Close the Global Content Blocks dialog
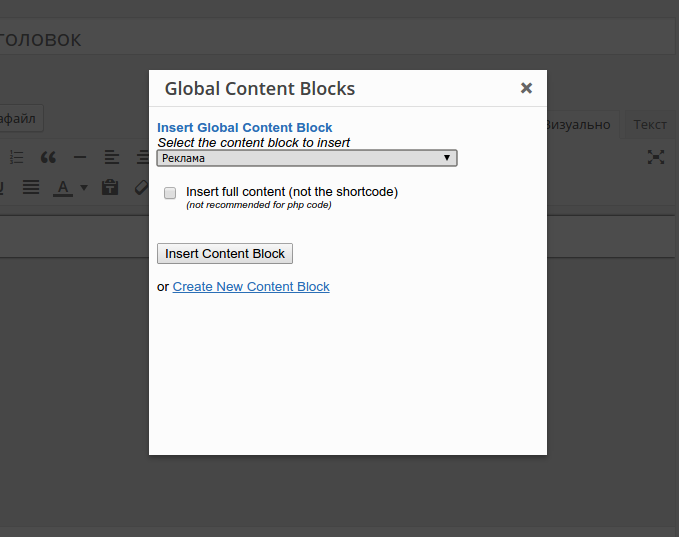 pyautogui.click(x=526, y=88)
